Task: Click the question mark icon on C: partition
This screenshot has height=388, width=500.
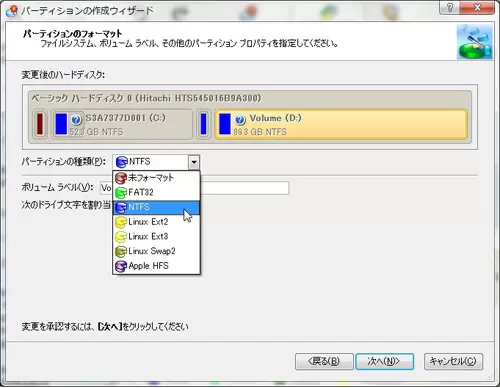Action: [x=76, y=119]
